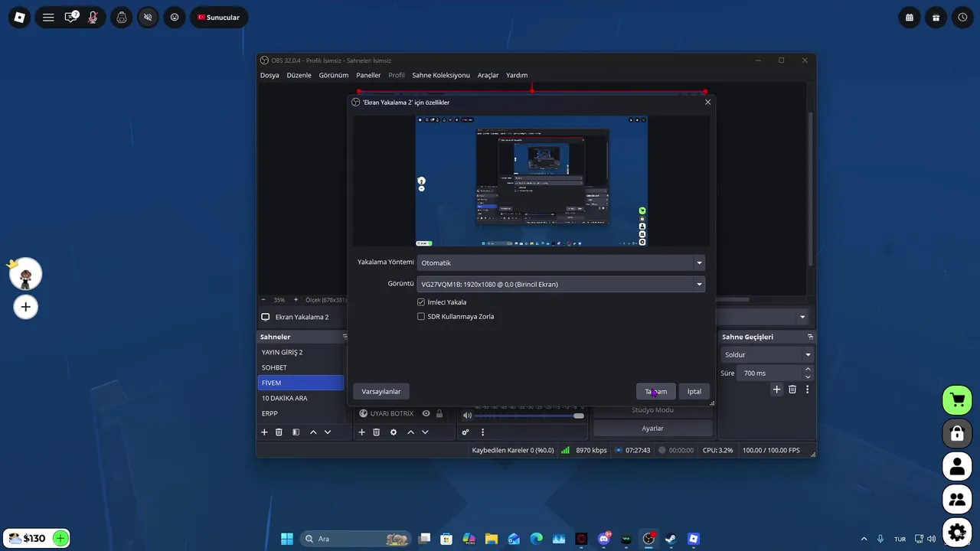The width and height of the screenshot is (980, 551).
Task: Open scene filters icon in Sahneler toolbar
Action: coord(296,432)
